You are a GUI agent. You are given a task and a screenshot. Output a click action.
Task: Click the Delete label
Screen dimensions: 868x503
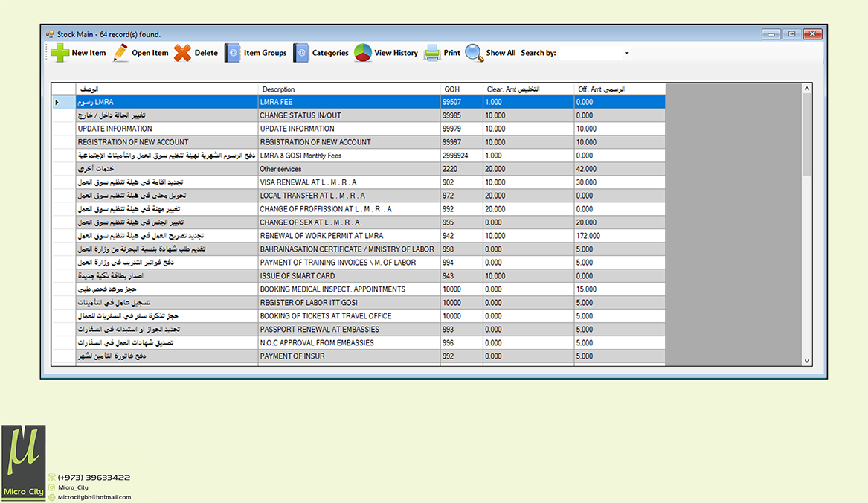206,53
